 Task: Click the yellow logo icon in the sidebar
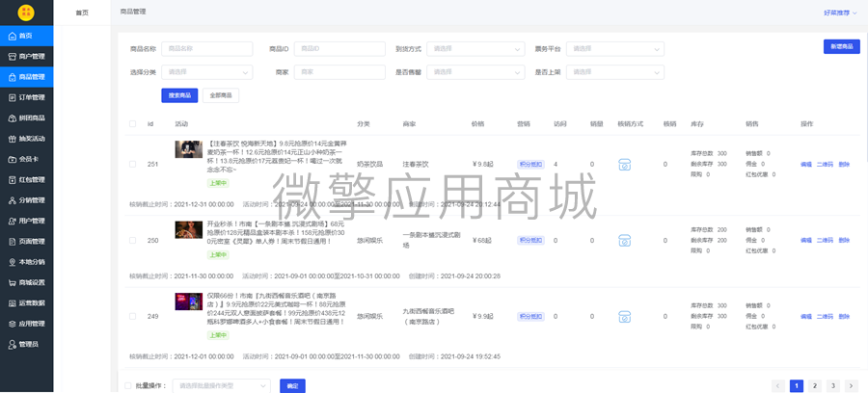click(x=26, y=13)
